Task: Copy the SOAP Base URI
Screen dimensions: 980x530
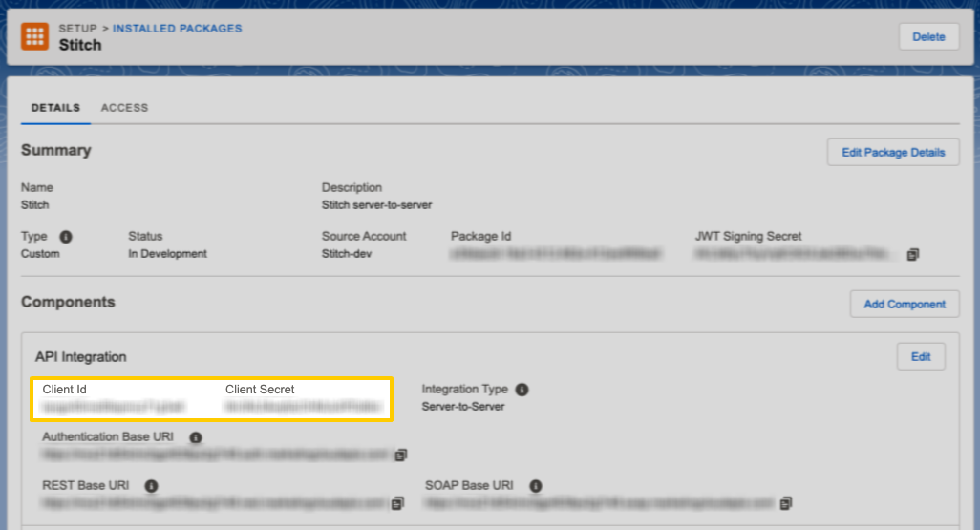Action: pos(786,503)
